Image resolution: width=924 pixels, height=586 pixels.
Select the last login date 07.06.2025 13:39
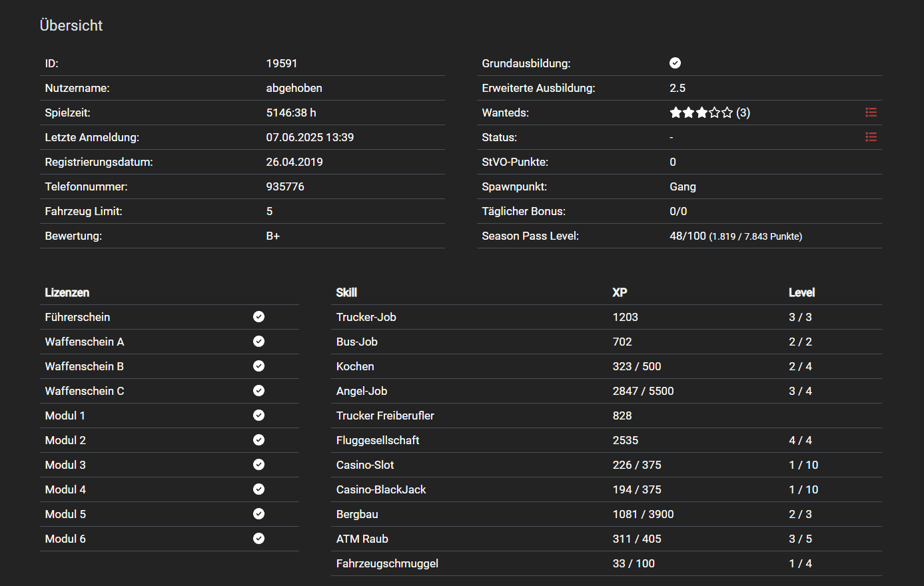point(310,137)
